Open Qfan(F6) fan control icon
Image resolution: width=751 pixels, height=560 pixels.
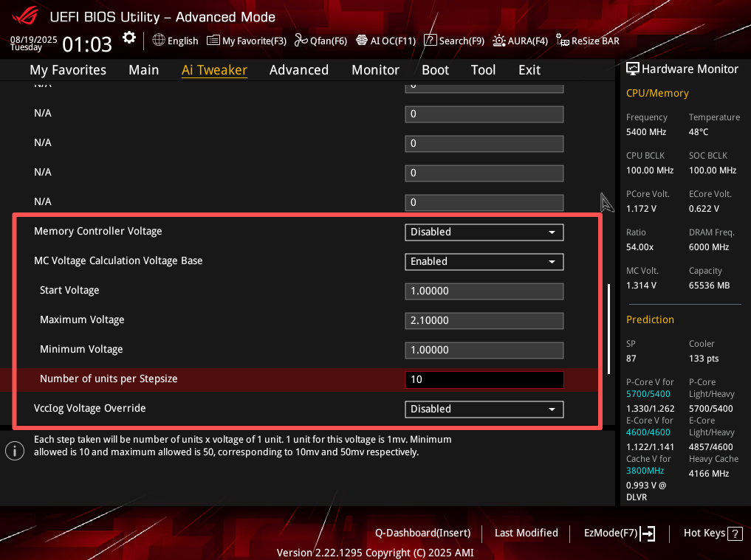[301, 40]
